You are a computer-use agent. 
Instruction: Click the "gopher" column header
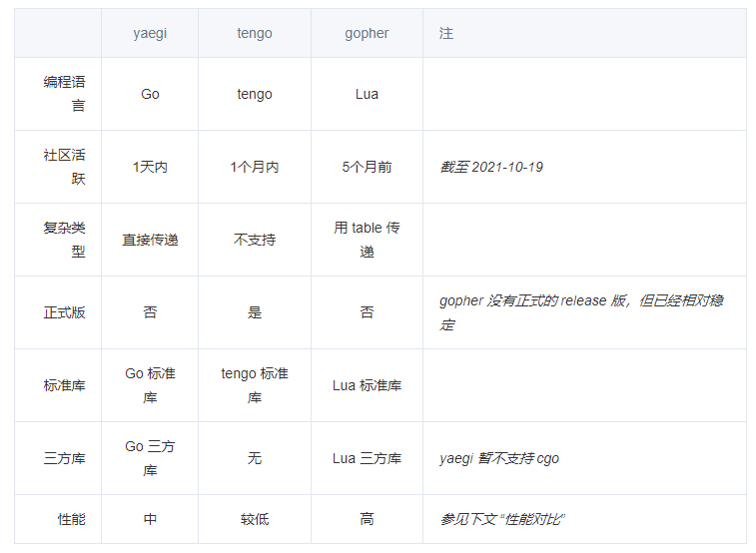coord(367,33)
